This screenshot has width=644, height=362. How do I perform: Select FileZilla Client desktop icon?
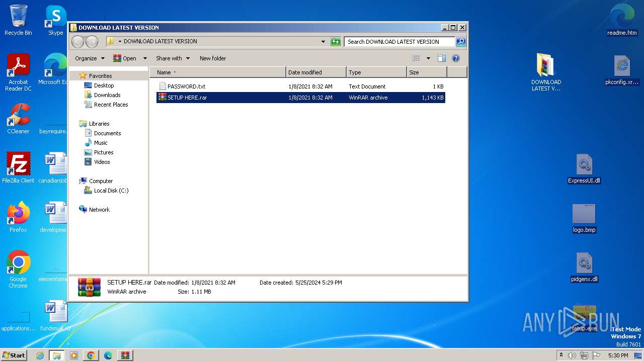point(18,168)
